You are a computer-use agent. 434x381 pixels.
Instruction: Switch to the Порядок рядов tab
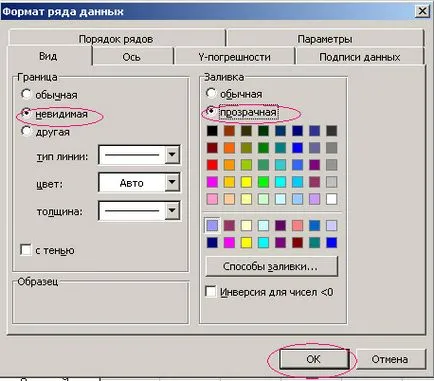pos(116,39)
